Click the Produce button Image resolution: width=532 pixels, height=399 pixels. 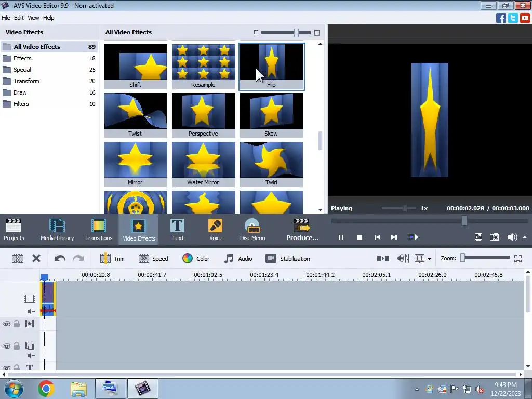pos(302,229)
